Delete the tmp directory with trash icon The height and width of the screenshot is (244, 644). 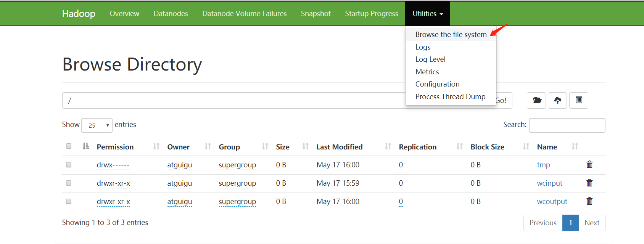pyautogui.click(x=589, y=165)
